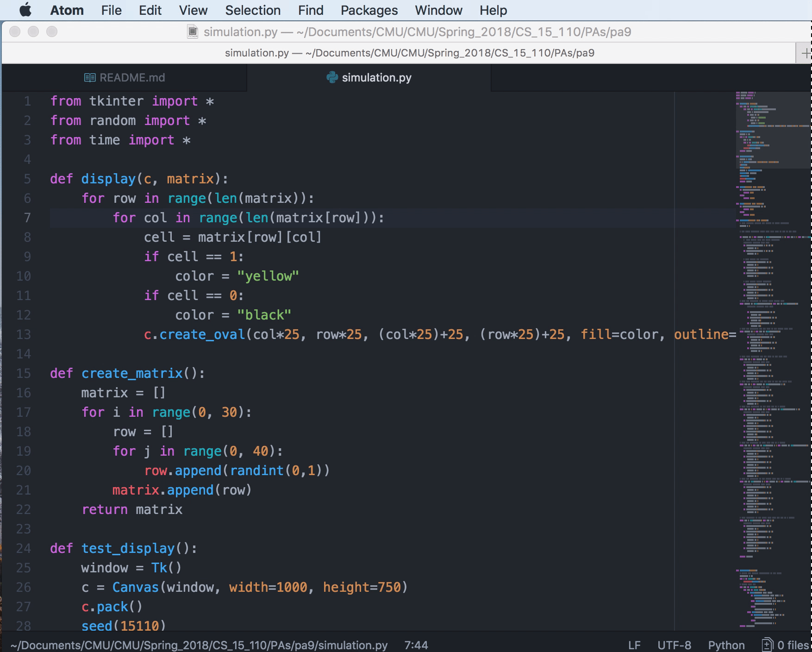The width and height of the screenshot is (812, 652).
Task: Open the File menu
Action: 112,10
